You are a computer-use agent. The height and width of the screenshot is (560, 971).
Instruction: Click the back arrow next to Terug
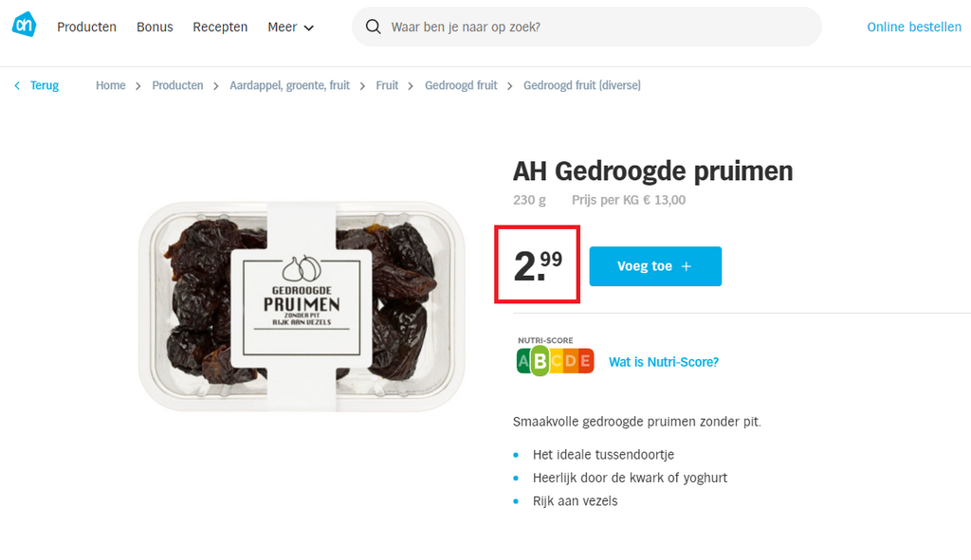17,85
